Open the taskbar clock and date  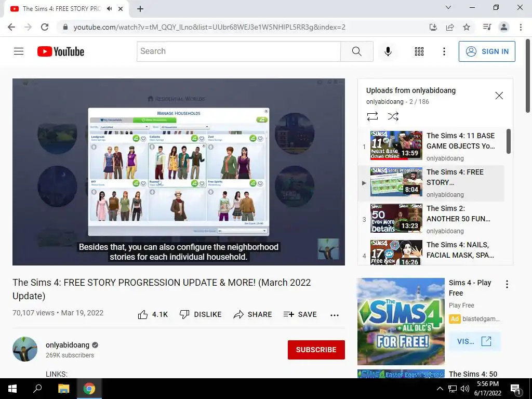(x=487, y=389)
